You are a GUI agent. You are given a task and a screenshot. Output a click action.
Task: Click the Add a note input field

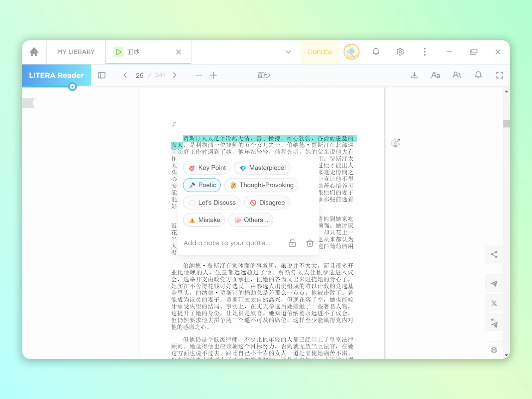[227, 243]
